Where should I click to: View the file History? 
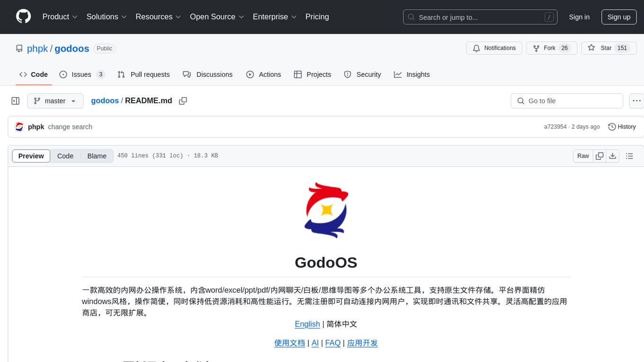pyautogui.click(x=622, y=127)
